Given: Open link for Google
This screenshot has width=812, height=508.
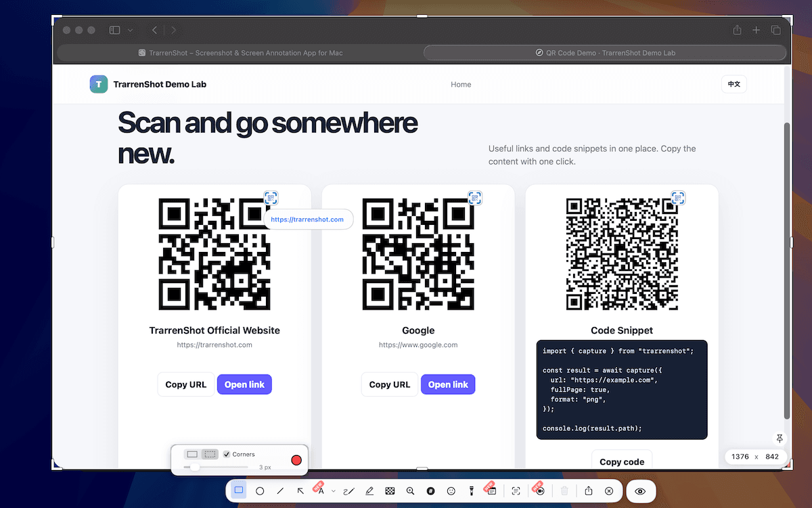Looking at the screenshot, I should [448, 385].
